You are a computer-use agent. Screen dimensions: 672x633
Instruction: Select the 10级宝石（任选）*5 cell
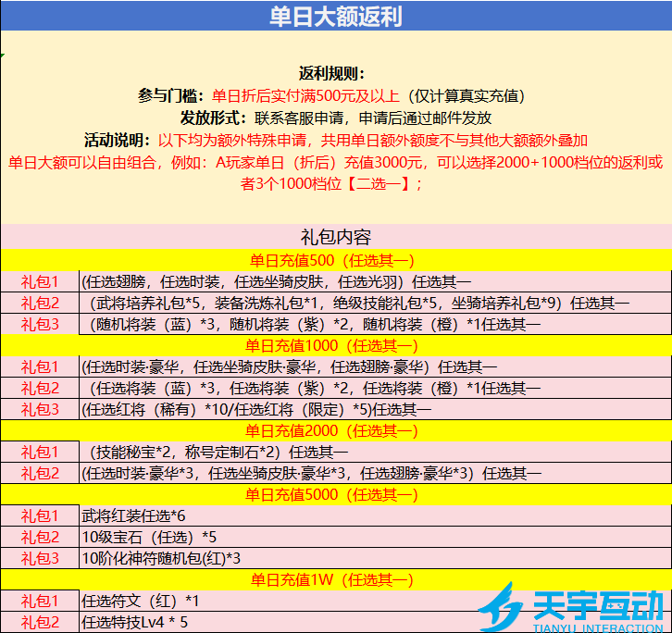point(150,537)
